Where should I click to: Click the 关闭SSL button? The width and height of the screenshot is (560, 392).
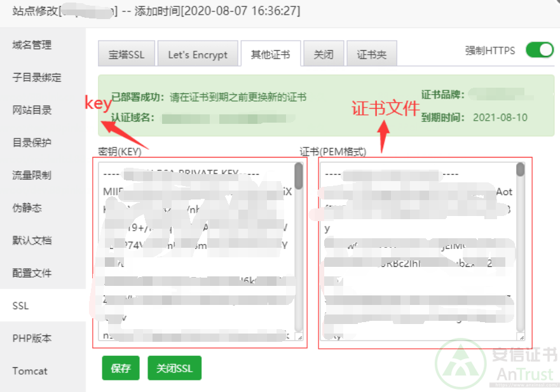[x=174, y=368]
